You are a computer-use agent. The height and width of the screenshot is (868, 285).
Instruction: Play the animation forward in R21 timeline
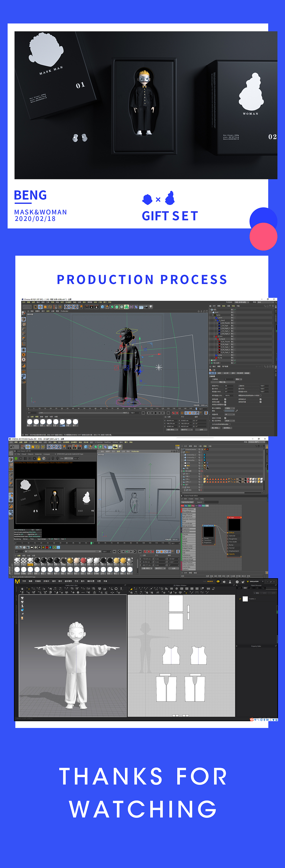tap(156, 413)
